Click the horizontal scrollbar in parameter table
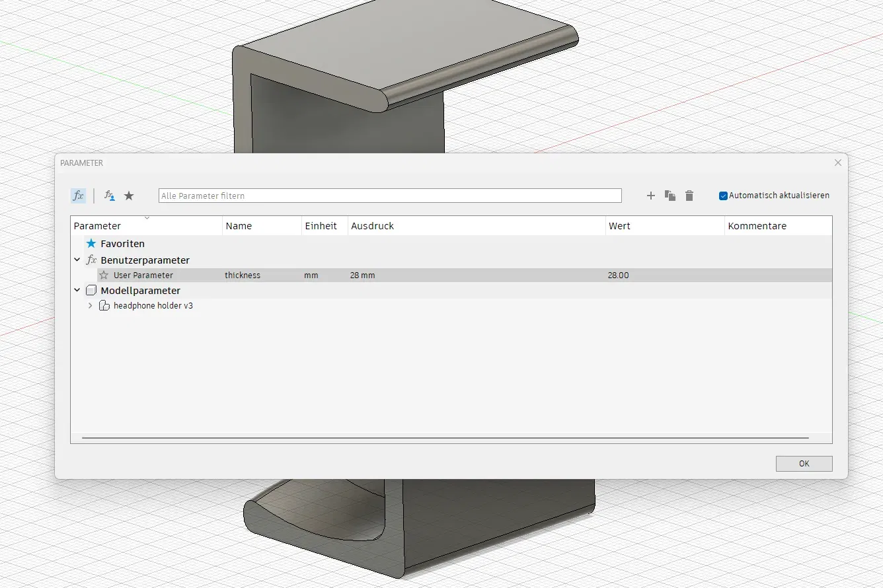Viewport: 883px width, 588px height. 445,437
